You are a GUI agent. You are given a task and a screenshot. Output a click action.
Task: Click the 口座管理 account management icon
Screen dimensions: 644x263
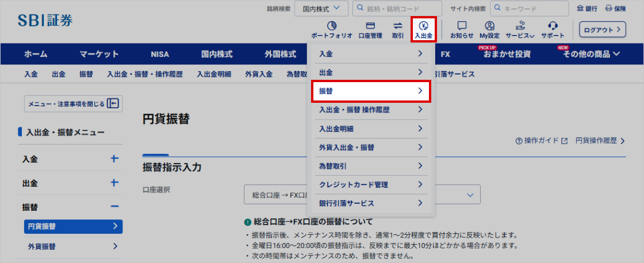tap(370, 29)
